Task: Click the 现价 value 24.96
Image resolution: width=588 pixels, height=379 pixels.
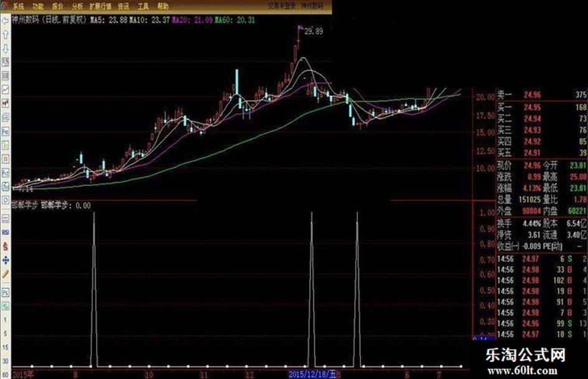Action: coord(532,166)
